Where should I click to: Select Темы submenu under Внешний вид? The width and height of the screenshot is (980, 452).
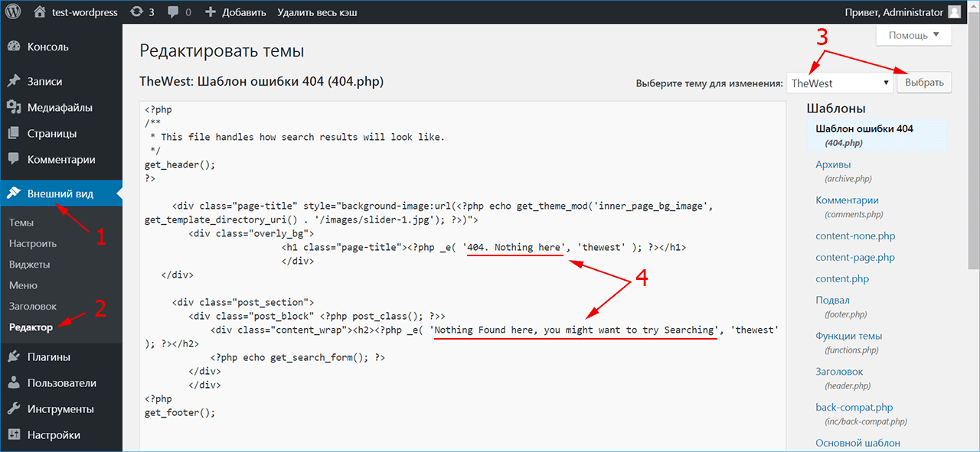click(x=21, y=223)
